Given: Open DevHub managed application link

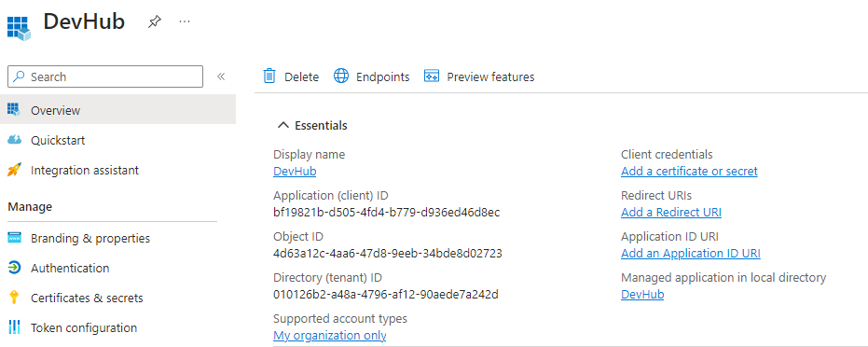Looking at the screenshot, I should click(x=642, y=295).
